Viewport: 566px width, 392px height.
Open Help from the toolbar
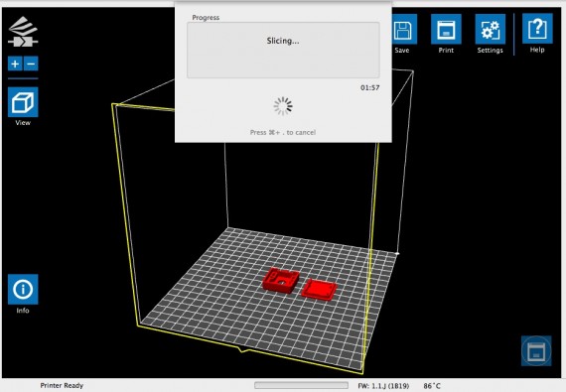tap(537, 29)
